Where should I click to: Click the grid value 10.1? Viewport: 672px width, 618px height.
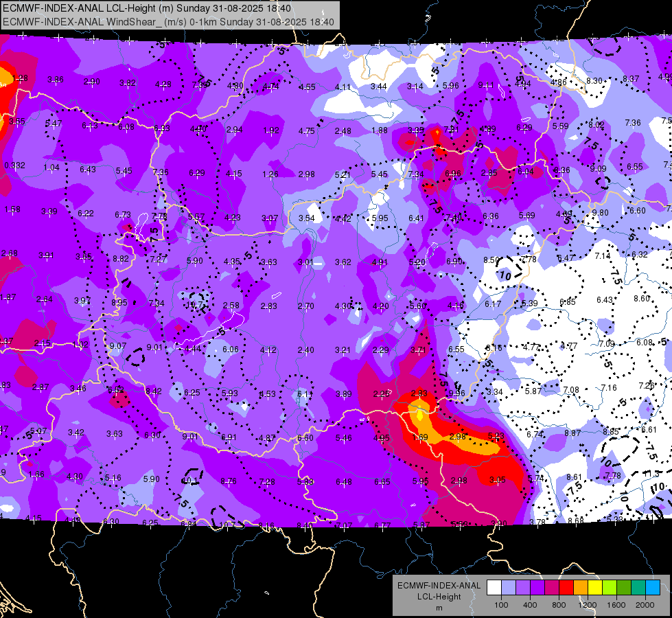(x=190, y=481)
